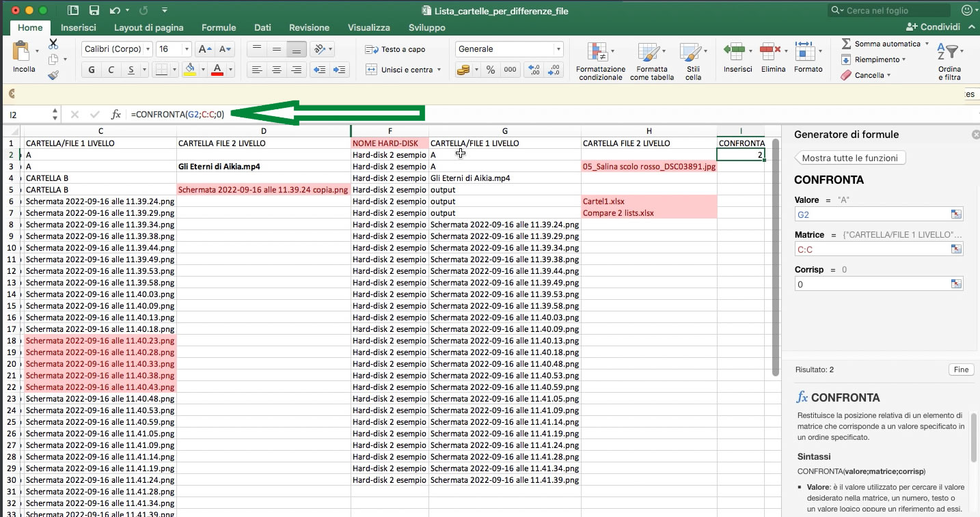The height and width of the screenshot is (517, 980).
Task: Click the Format Painter brush icon
Action: tap(53, 75)
